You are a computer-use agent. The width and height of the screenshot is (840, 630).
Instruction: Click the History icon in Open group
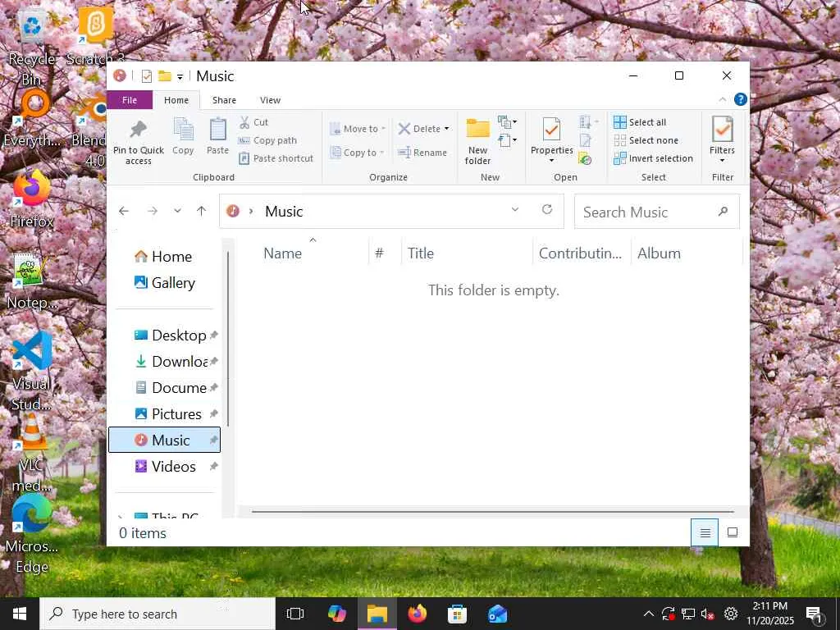point(585,159)
